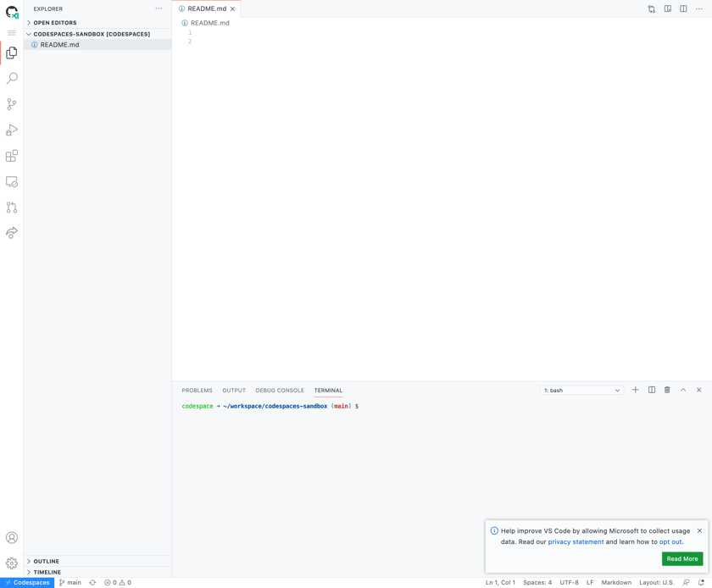This screenshot has width=712, height=588.
Task: Open the Live Share view
Action: tap(12, 233)
